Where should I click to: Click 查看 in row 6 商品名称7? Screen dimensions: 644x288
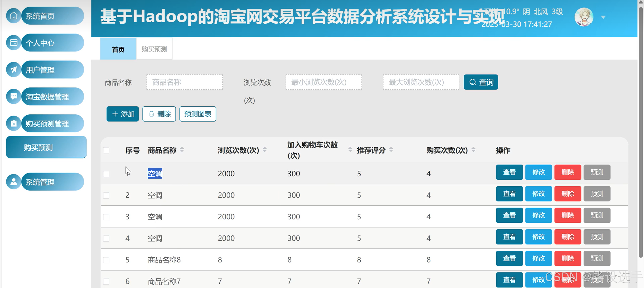click(x=509, y=280)
